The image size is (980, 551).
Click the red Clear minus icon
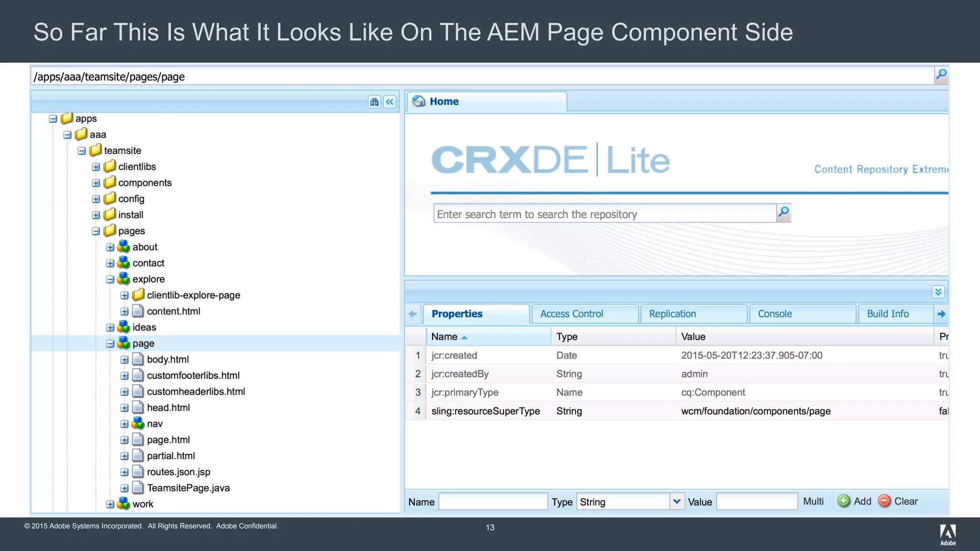click(x=884, y=501)
